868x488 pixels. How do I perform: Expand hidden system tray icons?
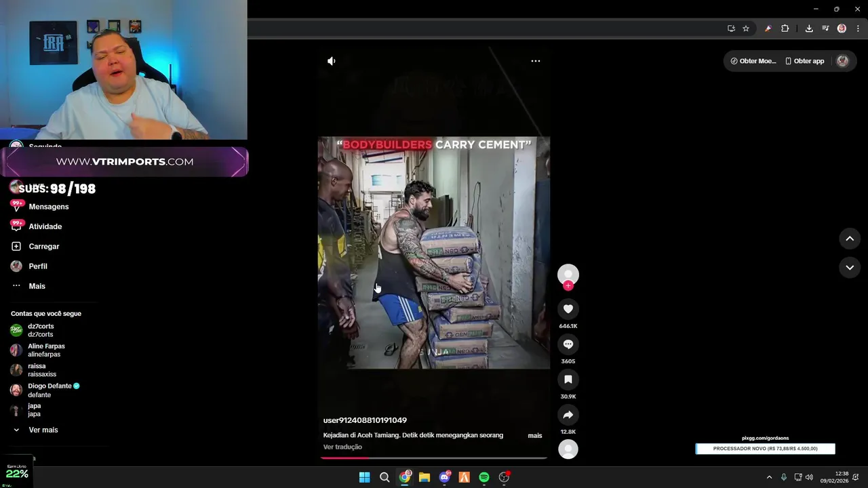pos(769,477)
